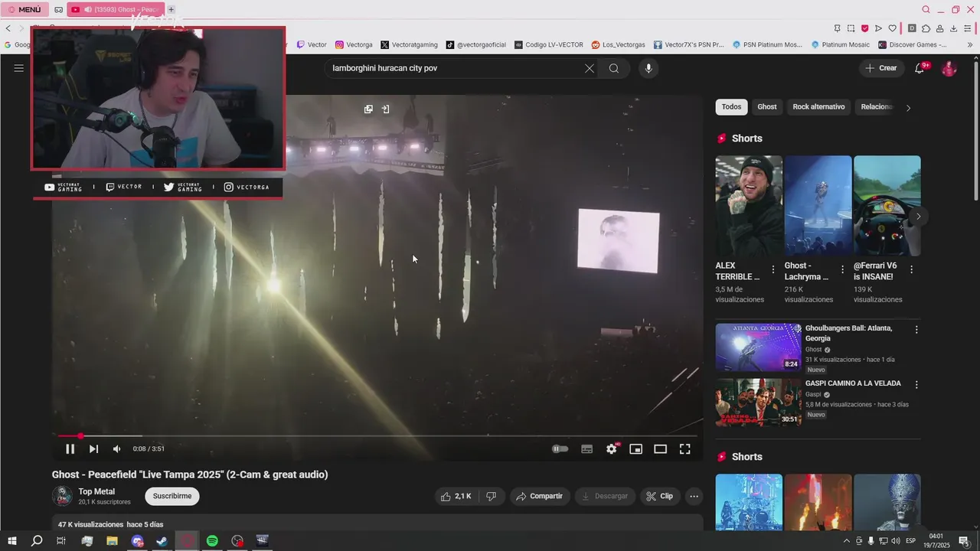
Task: Open browser extensions cube icon
Action: coord(926,28)
